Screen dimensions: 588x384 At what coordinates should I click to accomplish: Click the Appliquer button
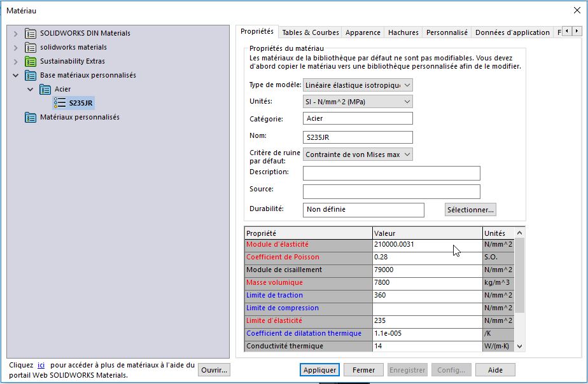(319, 370)
